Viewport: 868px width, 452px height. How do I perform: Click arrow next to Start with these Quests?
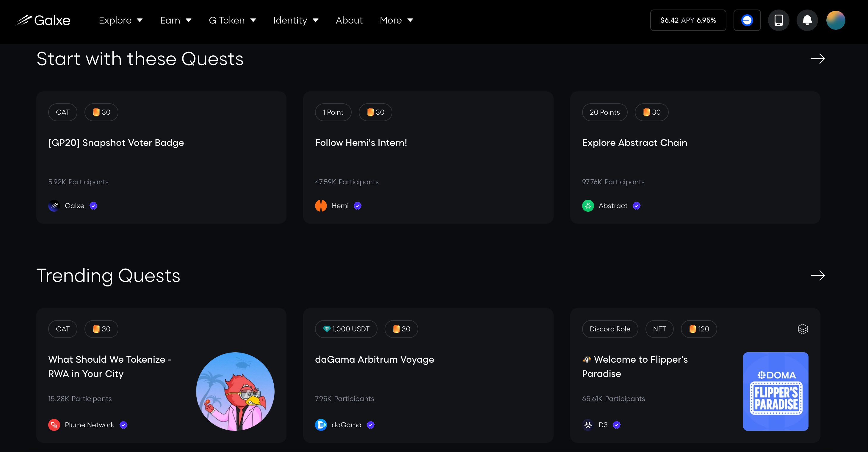point(817,59)
